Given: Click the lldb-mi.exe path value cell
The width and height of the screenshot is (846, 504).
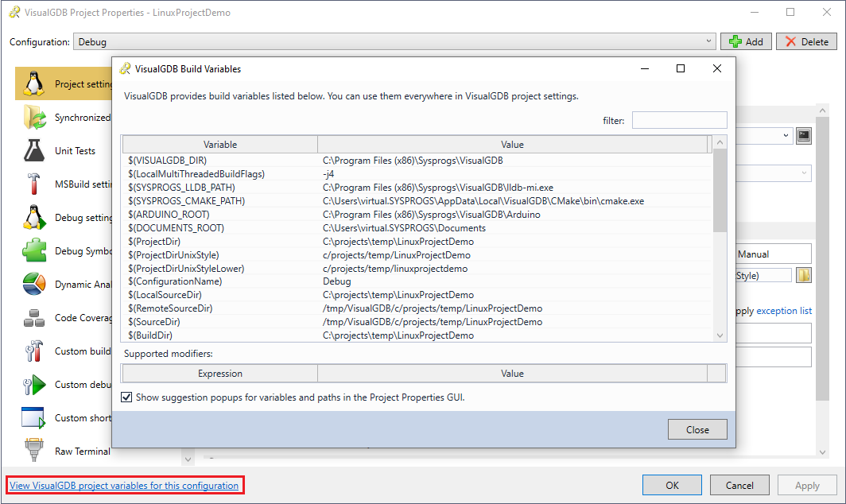Looking at the screenshot, I should coord(438,188).
